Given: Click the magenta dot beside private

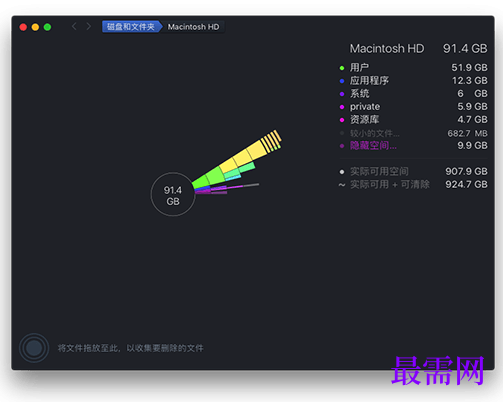Looking at the screenshot, I should pos(342,107).
